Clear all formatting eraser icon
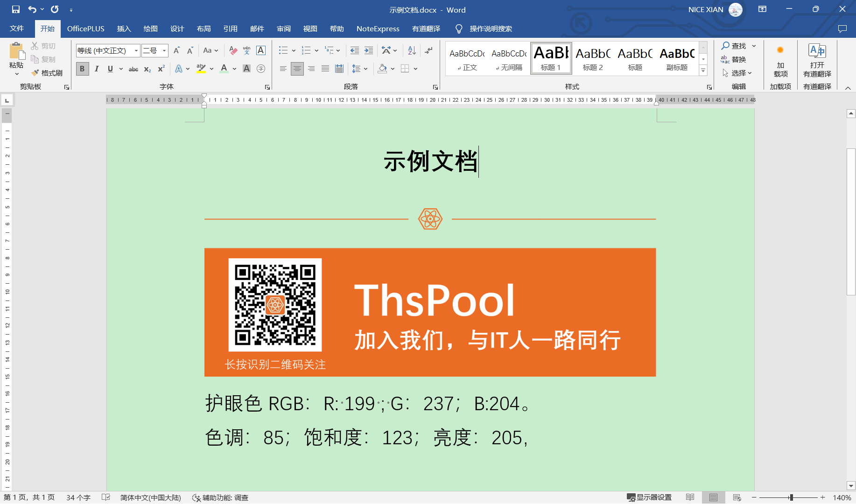The width and height of the screenshot is (856, 504). pos(233,50)
